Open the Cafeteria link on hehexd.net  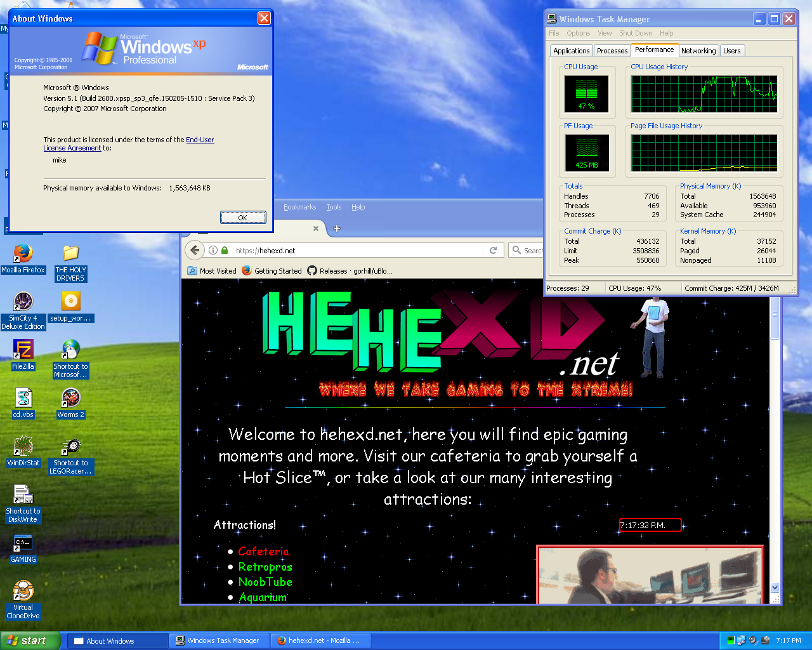(x=263, y=552)
